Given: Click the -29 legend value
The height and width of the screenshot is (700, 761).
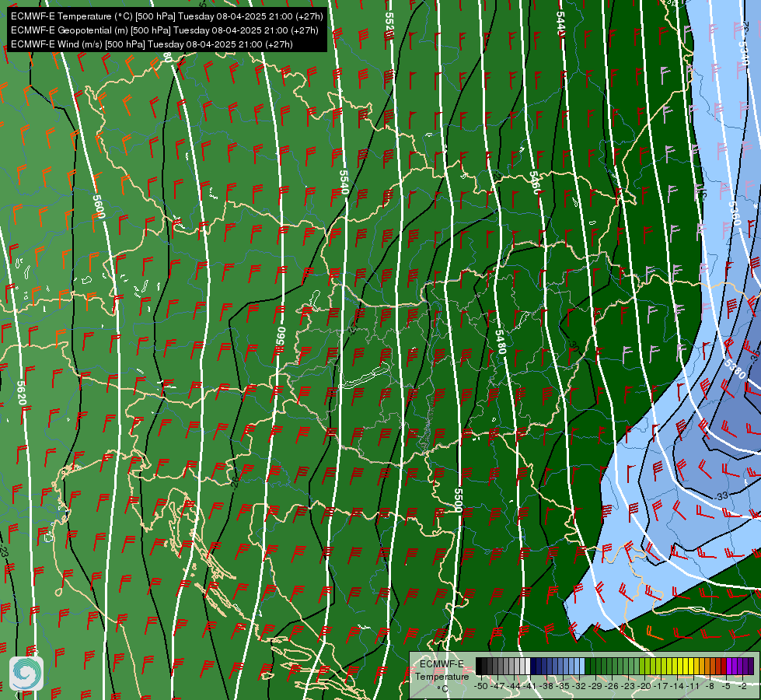Looking at the screenshot, I should click(x=595, y=686).
